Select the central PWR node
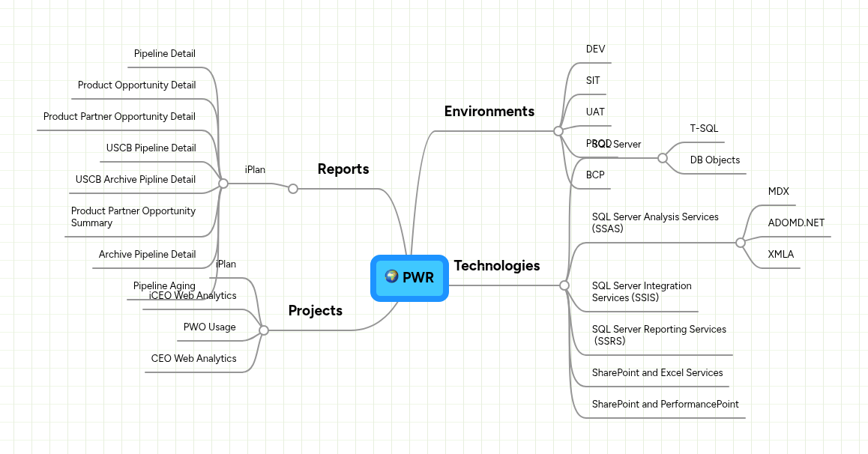 tap(410, 278)
